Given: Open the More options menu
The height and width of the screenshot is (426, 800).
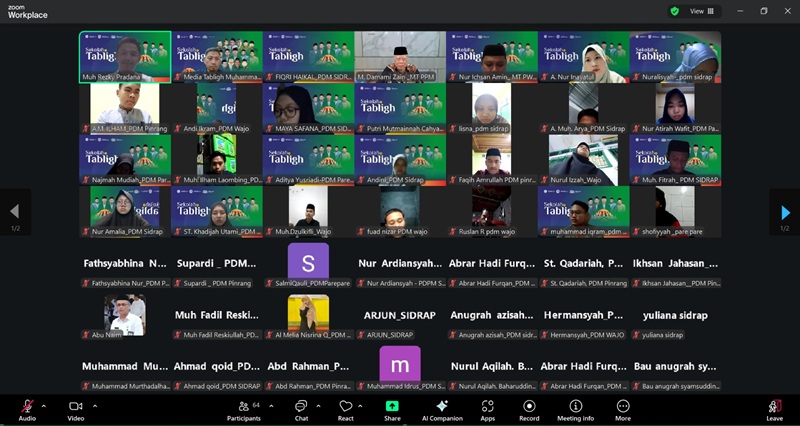Looking at the screenshot, I should (623, 408).
